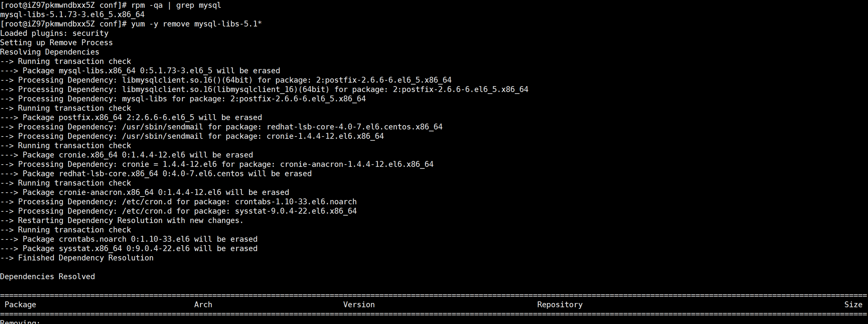The image size is (868, 324).
Task: Click 'Package sysstat.x86_64 0:9.0.4-22.el6' line
Action: click(129, 249)
